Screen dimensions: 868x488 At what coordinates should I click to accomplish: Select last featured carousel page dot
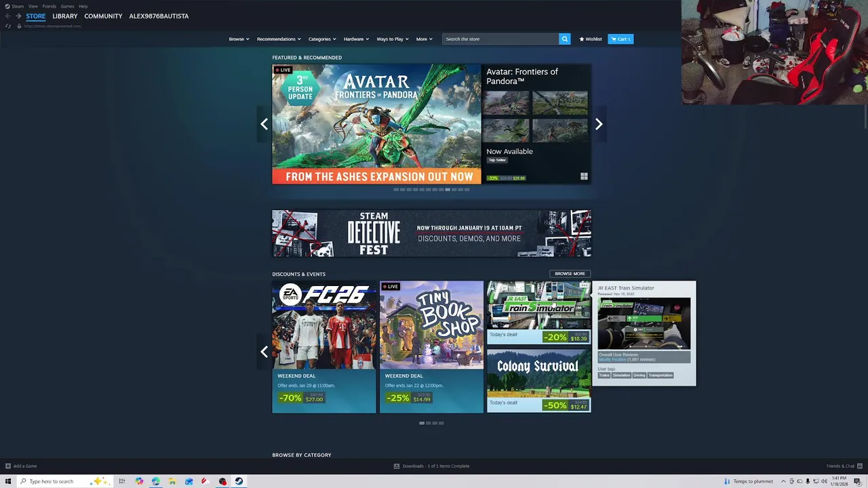coord(467,190)
